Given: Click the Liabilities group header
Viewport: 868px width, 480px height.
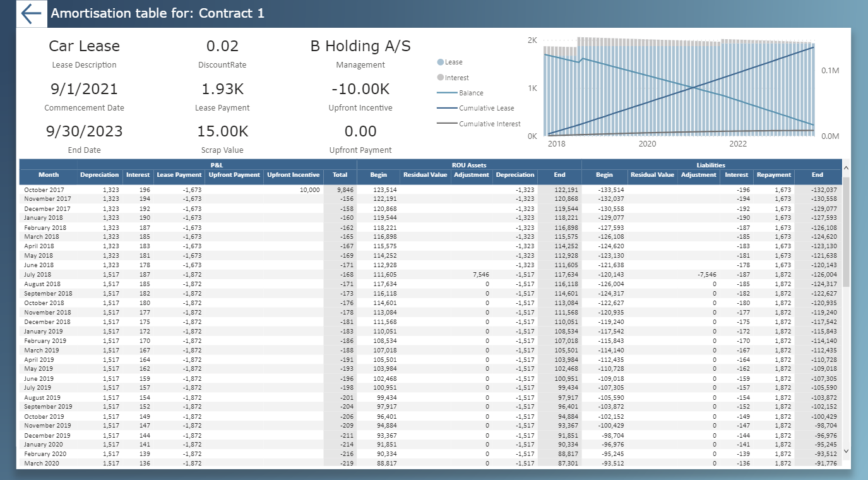Looking at the screenshot, I should click(x=711, y=165).
